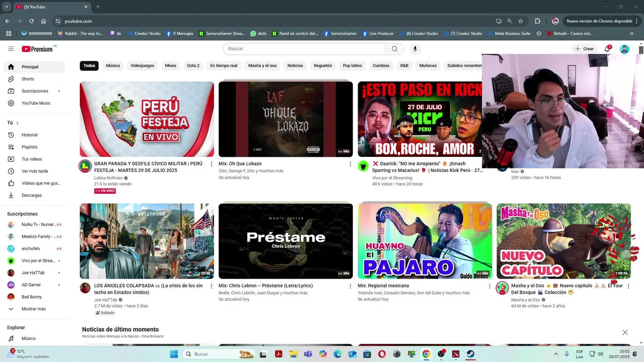Open Opera browser from taskbar

(382, 354)
